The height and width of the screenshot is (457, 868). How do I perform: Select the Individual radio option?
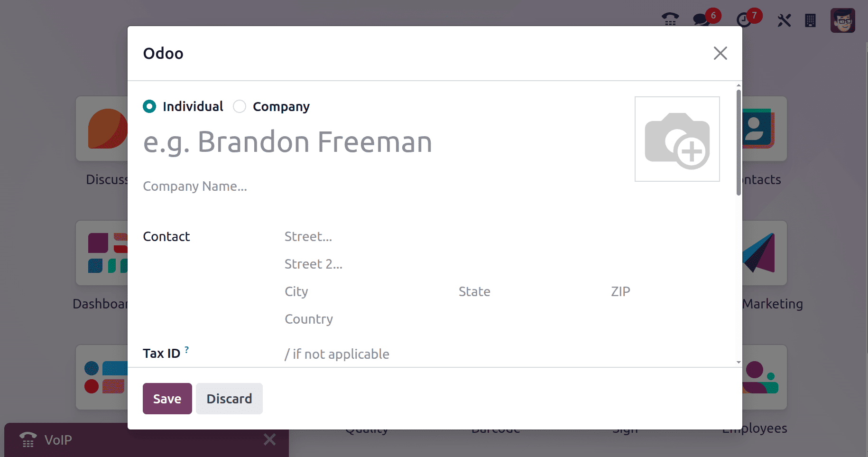149,106
